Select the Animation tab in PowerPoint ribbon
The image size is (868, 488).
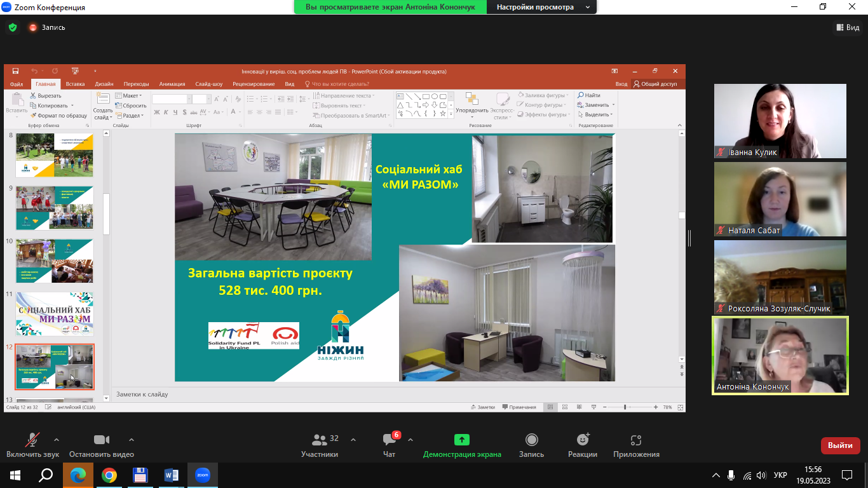[x=172, y=84]
